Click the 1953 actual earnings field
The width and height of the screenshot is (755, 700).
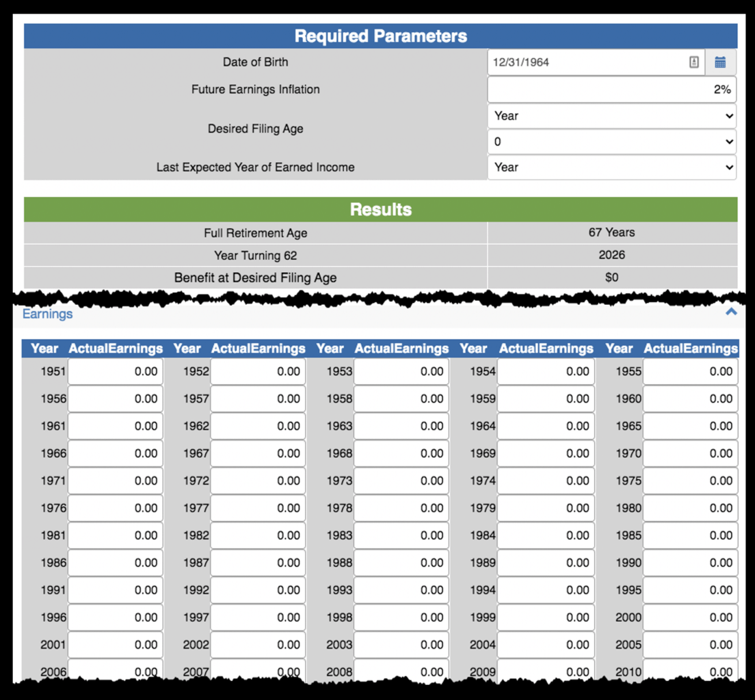[401, 372]
